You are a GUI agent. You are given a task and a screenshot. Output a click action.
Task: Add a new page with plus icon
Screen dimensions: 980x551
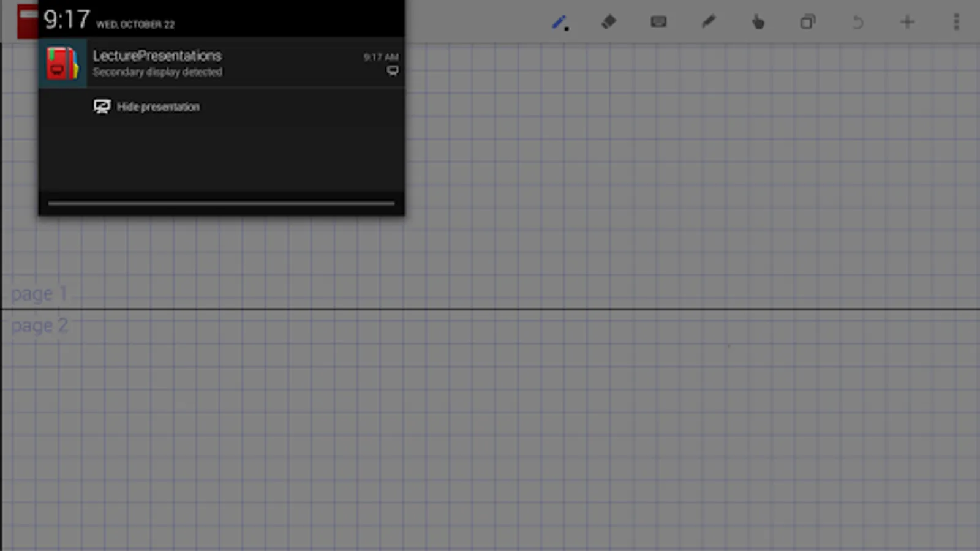(907, 22)
